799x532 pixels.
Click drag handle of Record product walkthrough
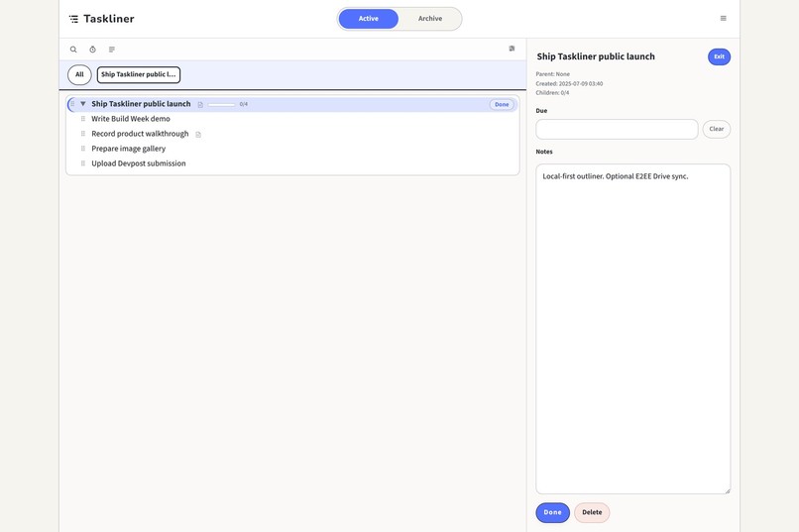point(82,134)
